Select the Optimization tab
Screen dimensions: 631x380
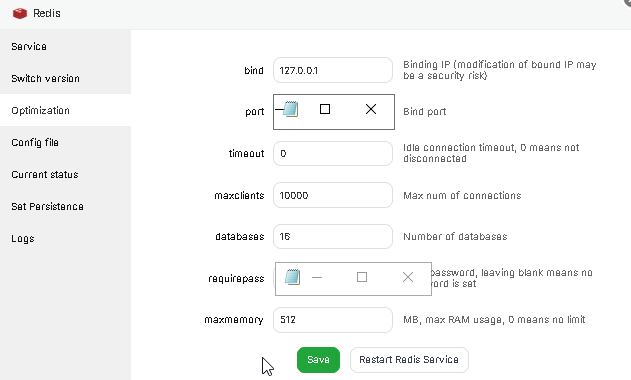(65, 110)
